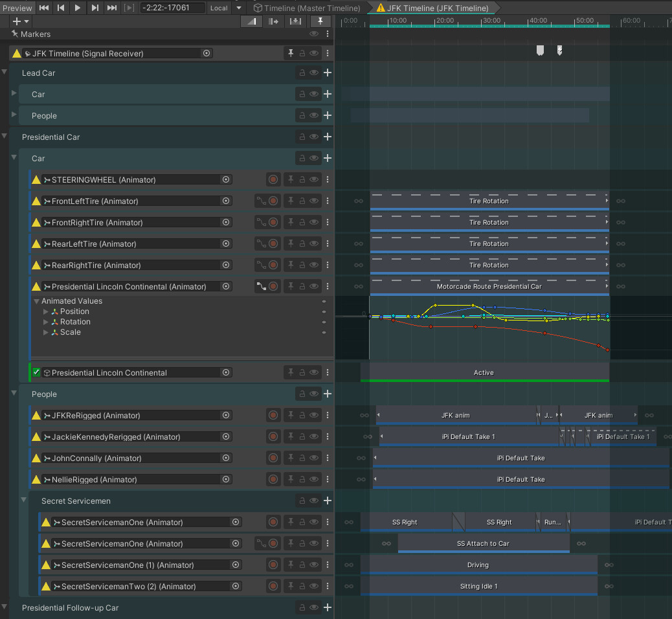
Task: Toggle Replace edit mode icon
Action: (295, 21)
